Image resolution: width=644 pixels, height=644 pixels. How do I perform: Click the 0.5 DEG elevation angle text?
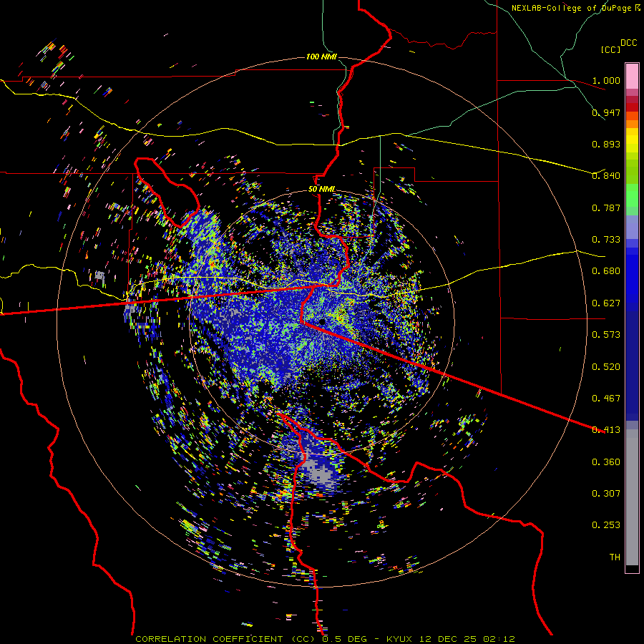[345, 639]
